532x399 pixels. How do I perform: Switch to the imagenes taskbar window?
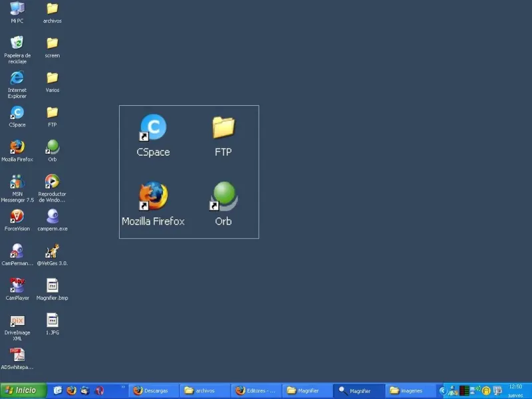pos(410,391)
